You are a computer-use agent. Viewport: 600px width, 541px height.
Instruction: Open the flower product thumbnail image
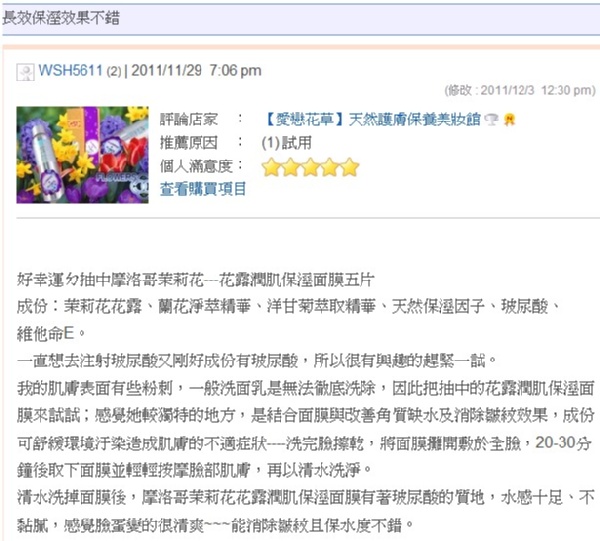[82, 155]
